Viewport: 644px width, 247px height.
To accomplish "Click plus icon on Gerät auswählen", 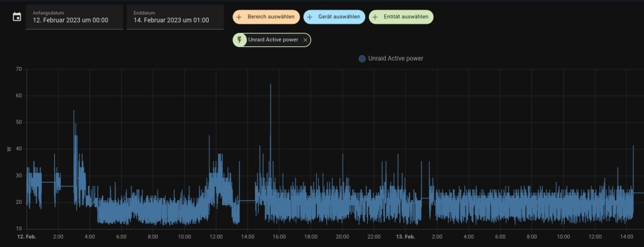I will pyautogui.click(x=310, y=17).
